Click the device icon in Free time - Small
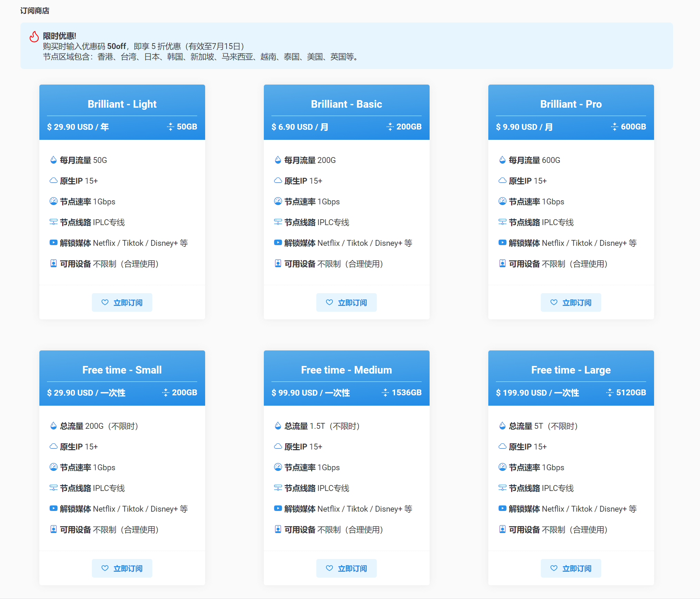This screenshot has height=599, width=700. pyautogui.click(x=53, y=529)
